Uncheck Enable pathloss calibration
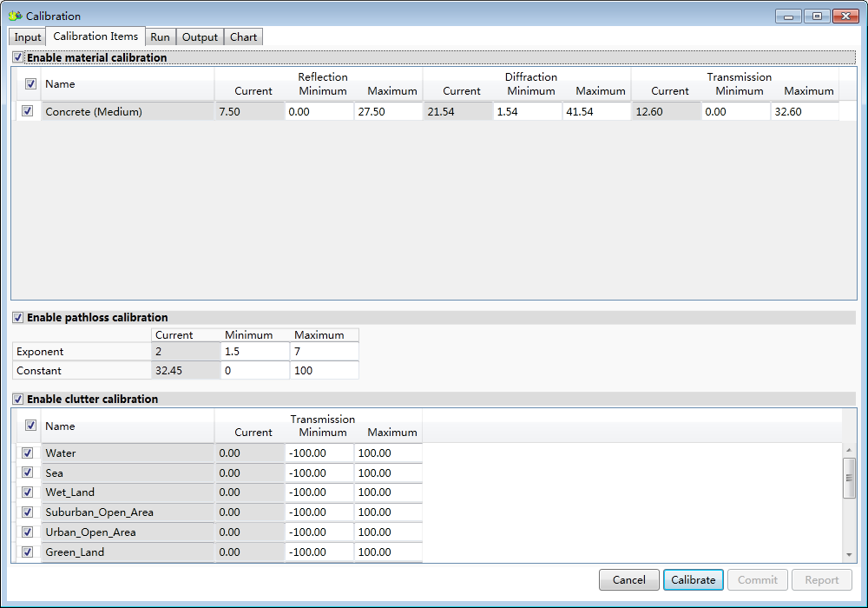868x608 pixels. point(18,318)
